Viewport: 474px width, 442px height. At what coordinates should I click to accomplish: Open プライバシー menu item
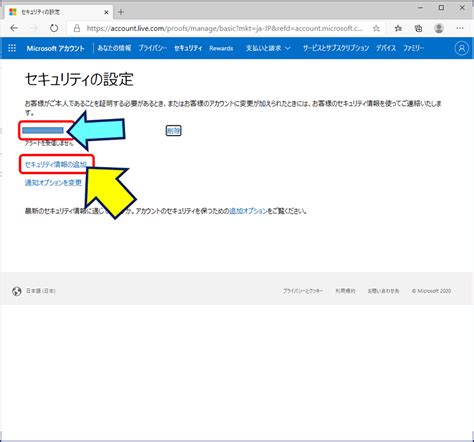152,48
